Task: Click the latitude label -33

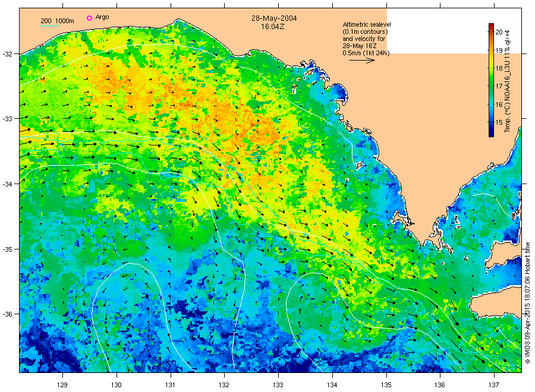Action: coord(7,119)
